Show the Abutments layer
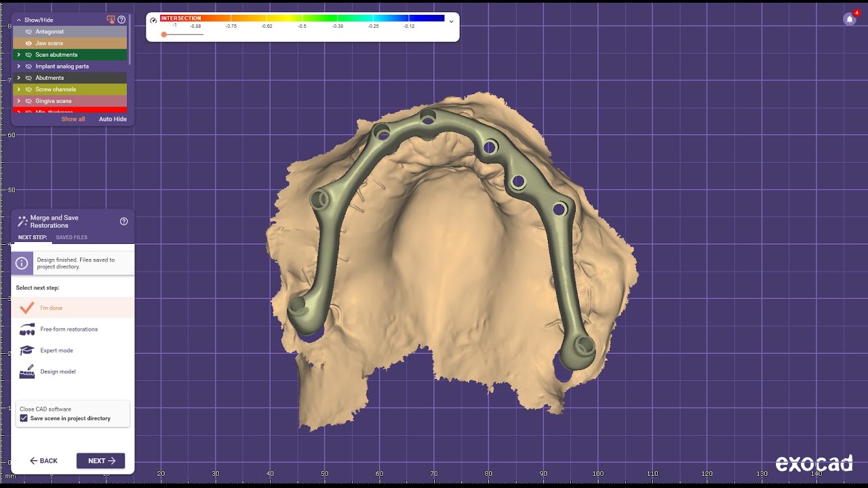This screenshot has height=488, width=868. click(x=28, y=78)
